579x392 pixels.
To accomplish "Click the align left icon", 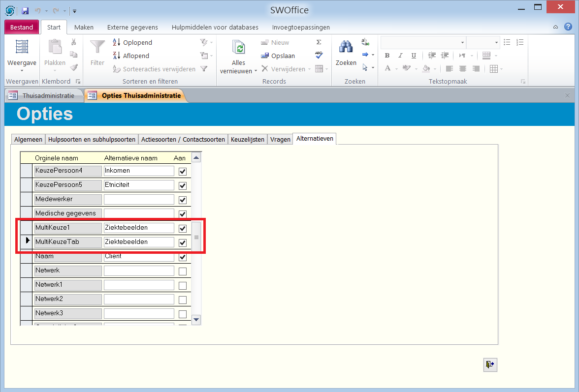I will click(x=450, y=68).
